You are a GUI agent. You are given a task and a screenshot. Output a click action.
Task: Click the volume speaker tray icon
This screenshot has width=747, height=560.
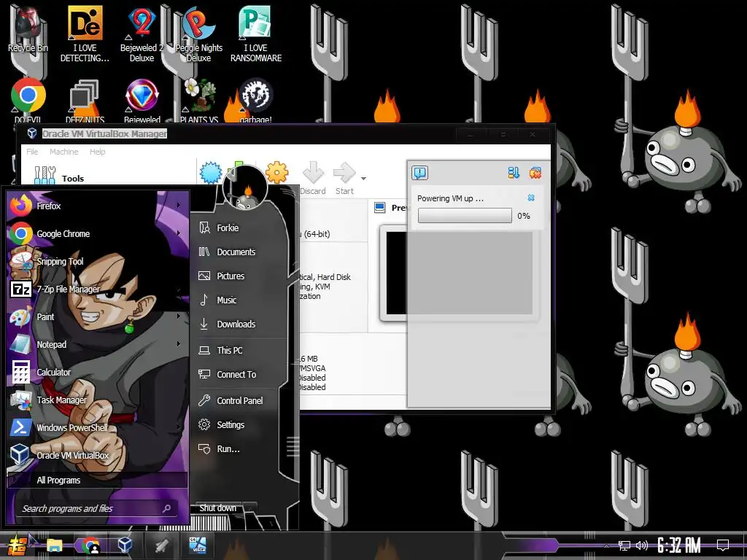point(642,545)
